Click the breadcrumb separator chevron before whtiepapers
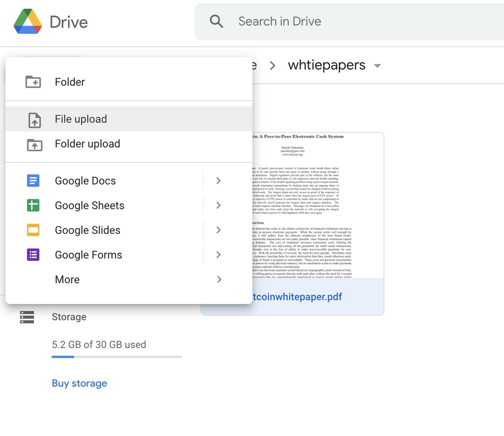 [x=273, y=66]
